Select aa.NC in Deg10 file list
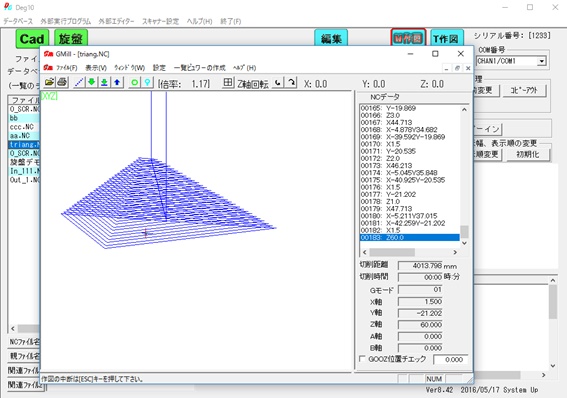 click(x=24, y=136)
